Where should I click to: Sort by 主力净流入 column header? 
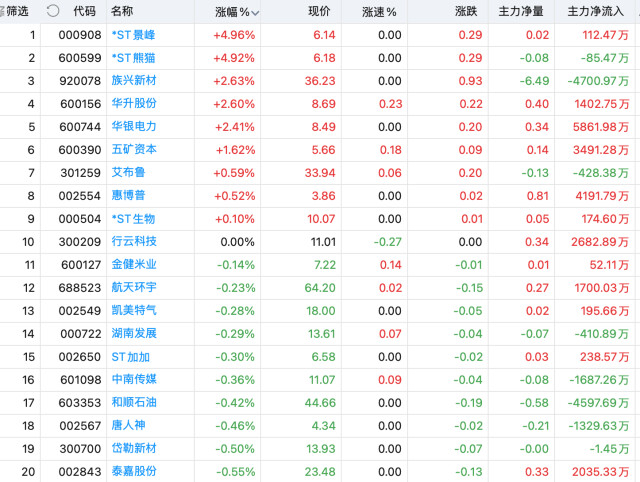[598, 12]
